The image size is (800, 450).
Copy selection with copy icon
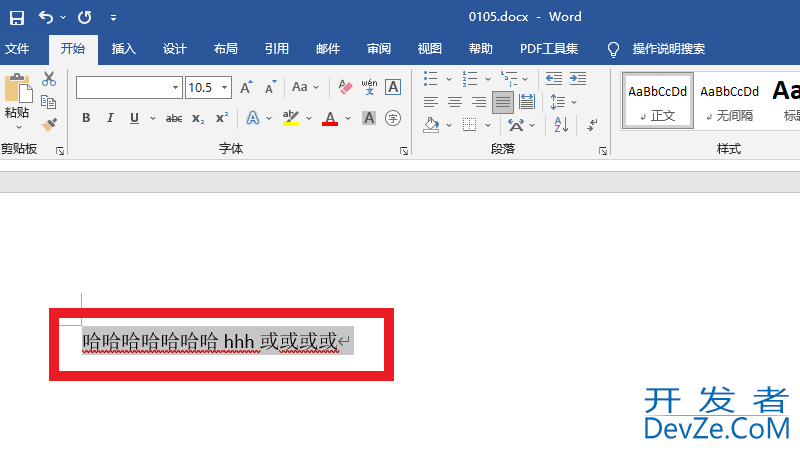coord(48,102)
